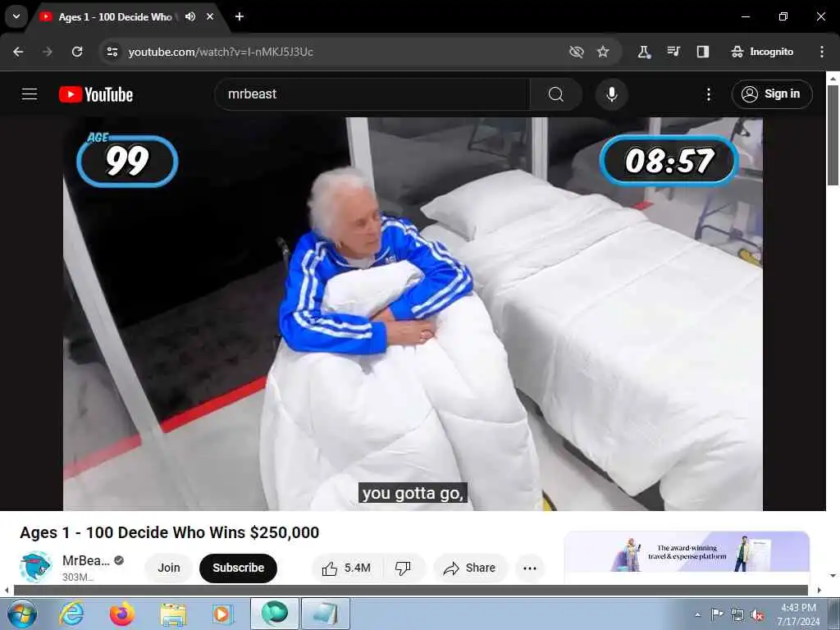The image size is (840, 630).
Task: Subscribe to the MrBeast channel
Action: click(x=239, y=568)
